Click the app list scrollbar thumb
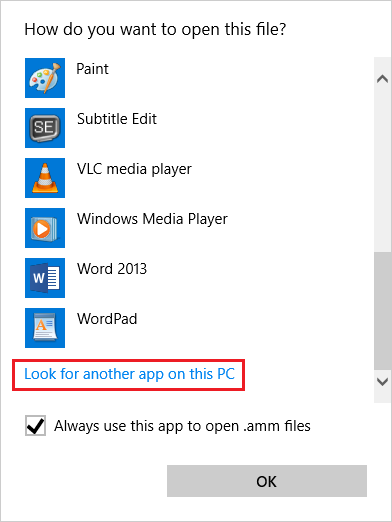 (x=382, y=311)
